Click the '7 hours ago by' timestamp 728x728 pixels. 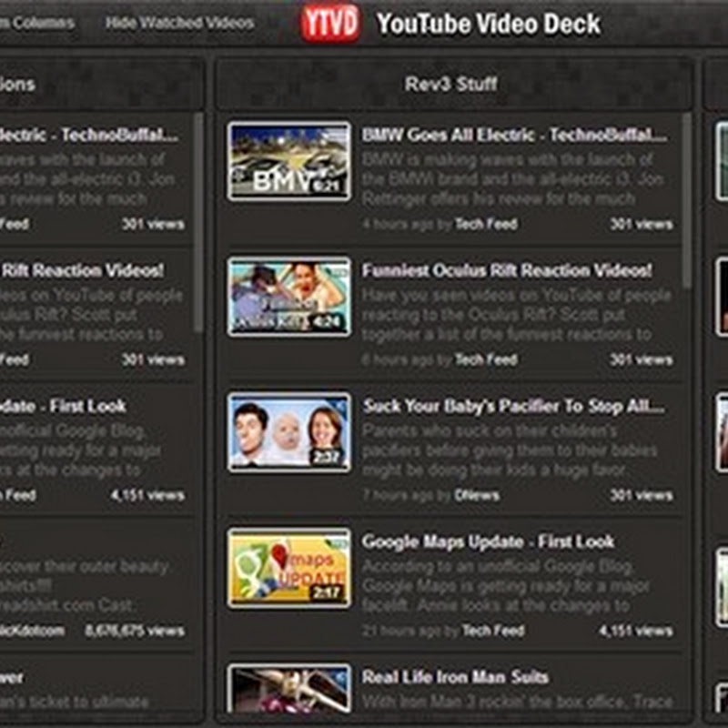(407, 495)
